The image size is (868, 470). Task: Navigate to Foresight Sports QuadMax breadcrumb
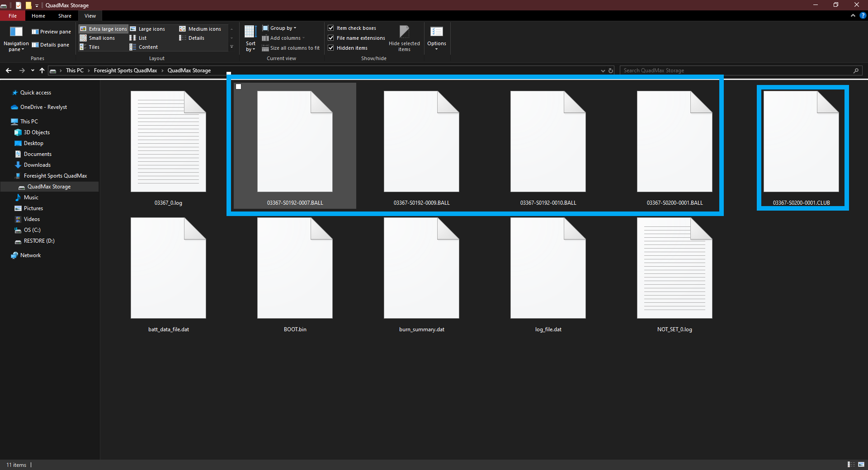126,70
